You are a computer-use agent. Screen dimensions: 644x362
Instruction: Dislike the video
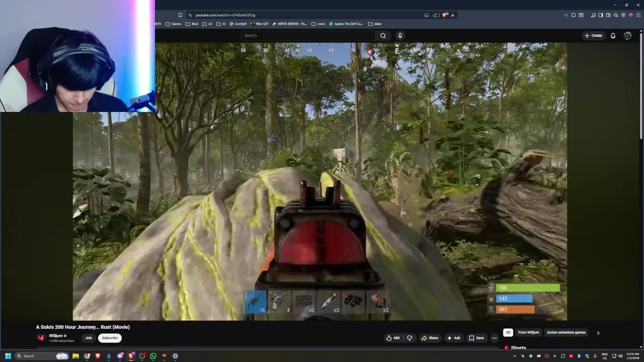click(410, 338)
